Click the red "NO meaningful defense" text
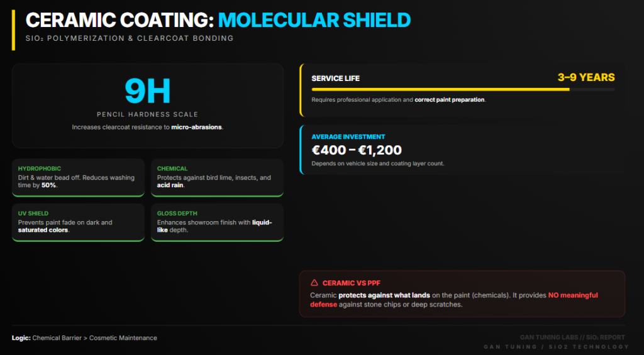 [572, 295]
